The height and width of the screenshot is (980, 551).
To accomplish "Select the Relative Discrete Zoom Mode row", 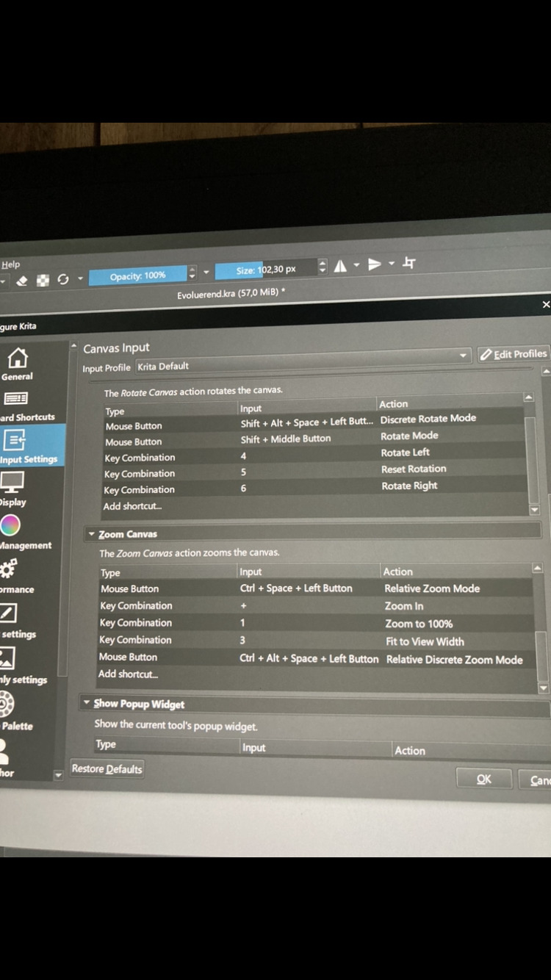I will pyautogui.click(x=316, y=658).
